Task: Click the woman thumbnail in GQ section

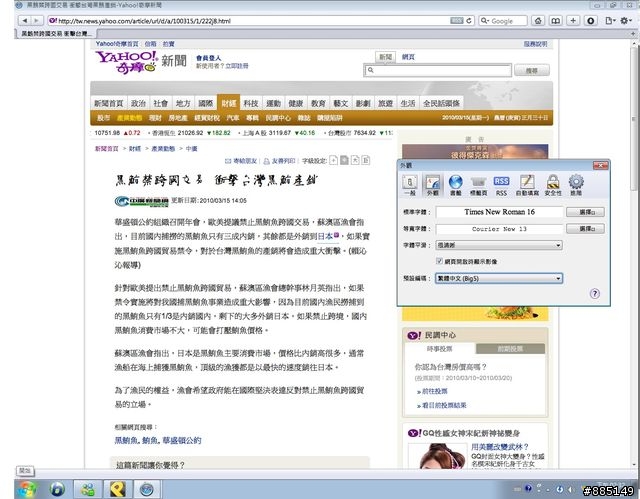Action: (437, 456)
